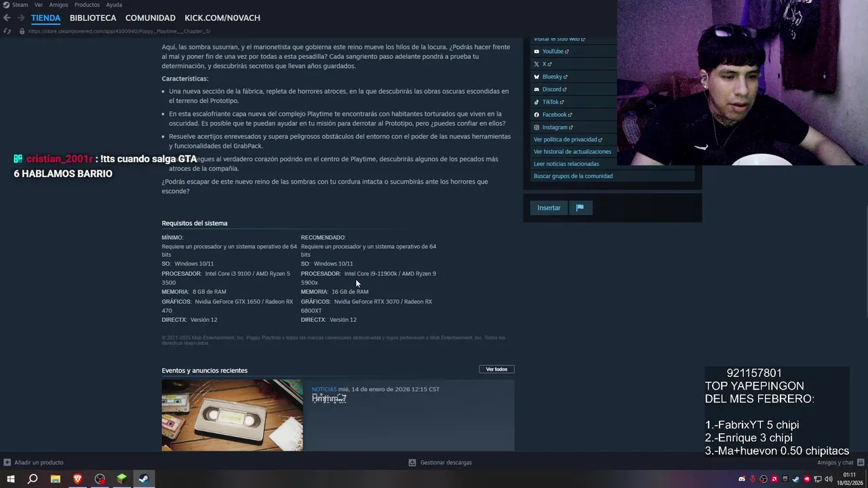868x488 pixels.
Task: Open the Windows Start menu
Action: coord(10,479)
